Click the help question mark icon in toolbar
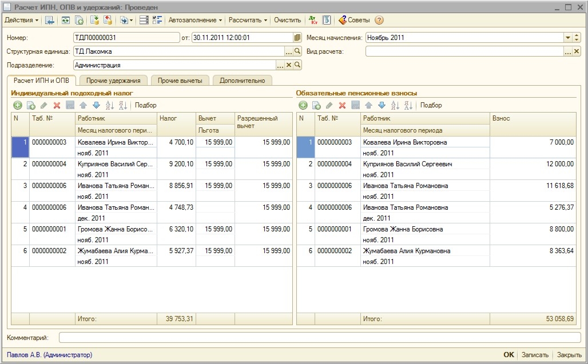 pyautogui.click(x=379, y=20)
